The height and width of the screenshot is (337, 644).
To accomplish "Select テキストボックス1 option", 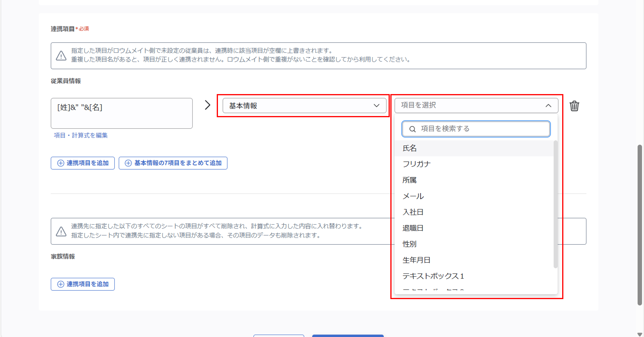I will (x=433, y=276).
